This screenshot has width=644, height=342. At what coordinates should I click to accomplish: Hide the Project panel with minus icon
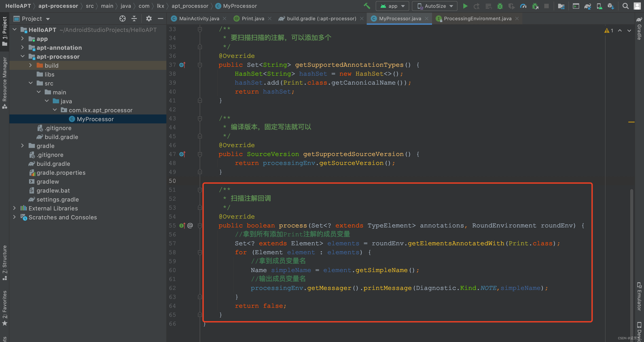coord(161,19)
